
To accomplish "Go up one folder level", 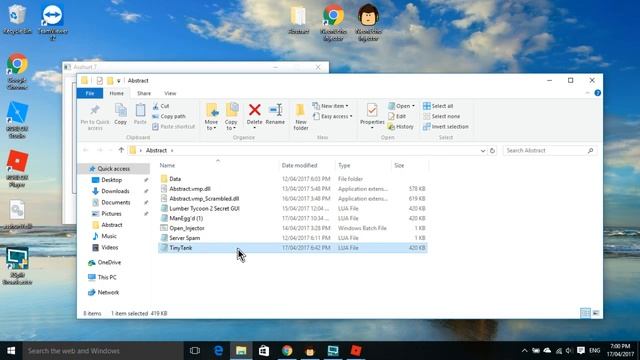I will tap(121, 150).
